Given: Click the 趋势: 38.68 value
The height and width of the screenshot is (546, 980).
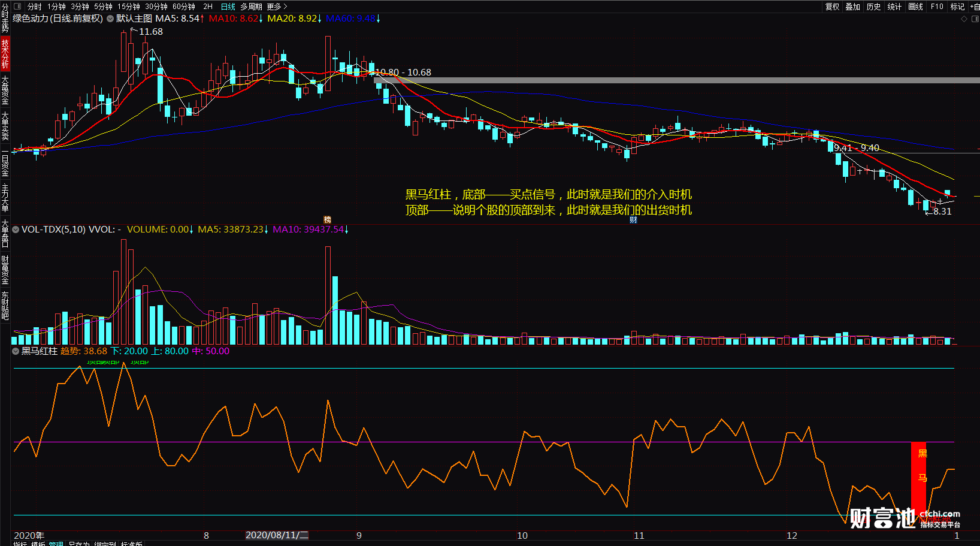Looking at the screenshot, I should (x=84, y=351).
